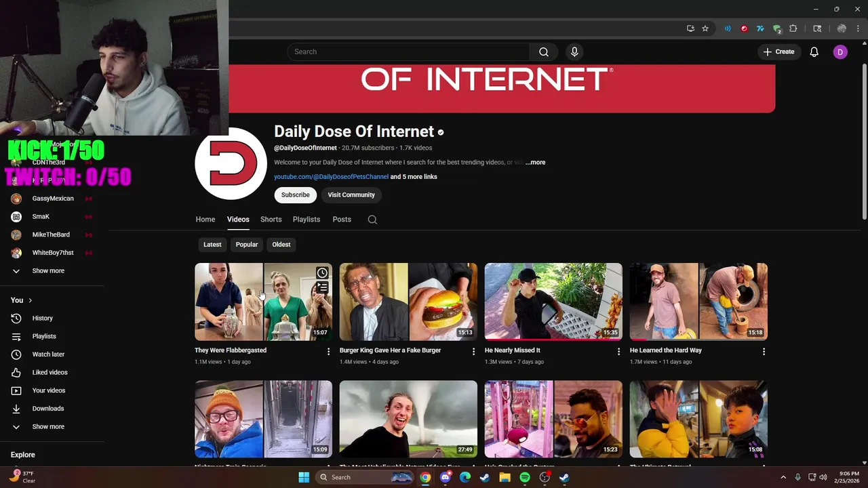The width and height of the screenshot is (868, 488).
Task: Click the green extension icon with badge 2
Action: tap(777, 29)
